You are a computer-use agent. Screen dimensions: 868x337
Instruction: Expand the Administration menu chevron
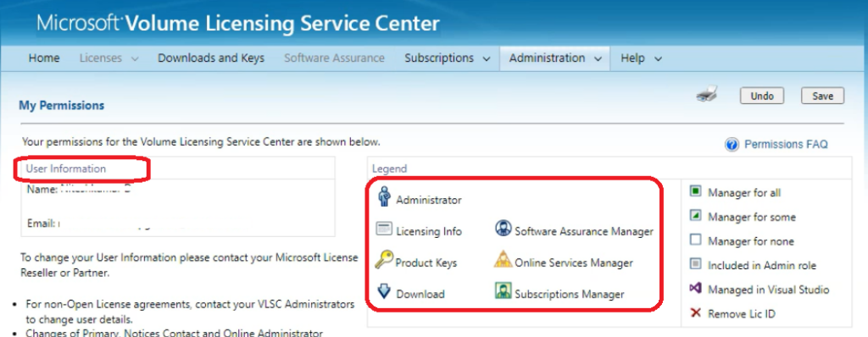point(598,59)
